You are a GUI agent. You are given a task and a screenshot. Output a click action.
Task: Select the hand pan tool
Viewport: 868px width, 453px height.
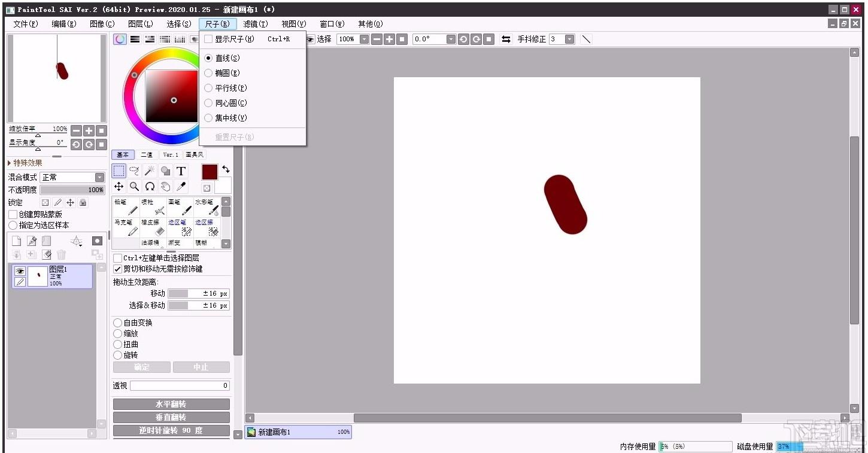(x=166, y=186)
